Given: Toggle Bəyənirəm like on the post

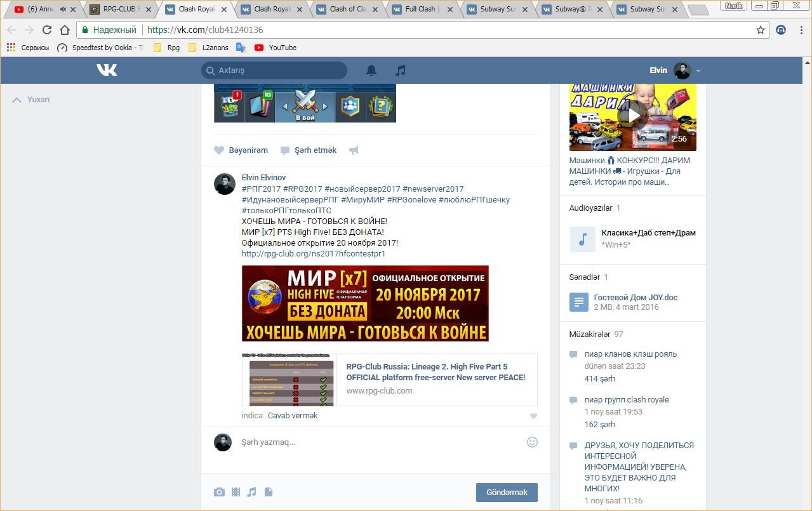Looking at the screenshot, I should (241, 150).
